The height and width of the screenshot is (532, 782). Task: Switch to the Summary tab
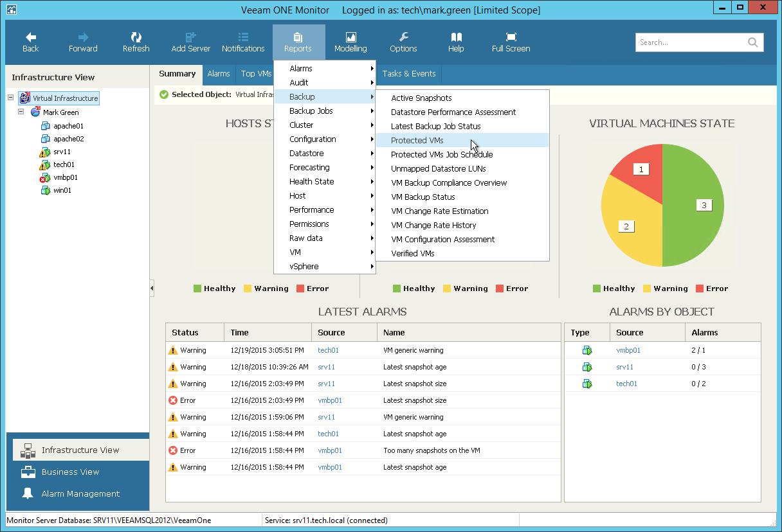(x=177, y=74)
